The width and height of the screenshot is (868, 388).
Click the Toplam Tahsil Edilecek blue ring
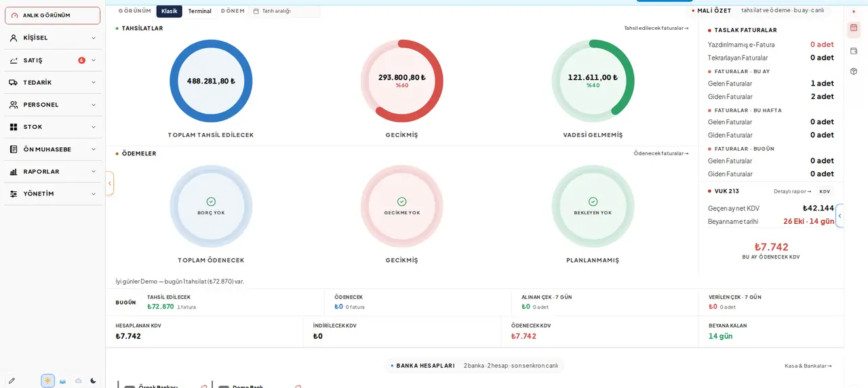211,81
